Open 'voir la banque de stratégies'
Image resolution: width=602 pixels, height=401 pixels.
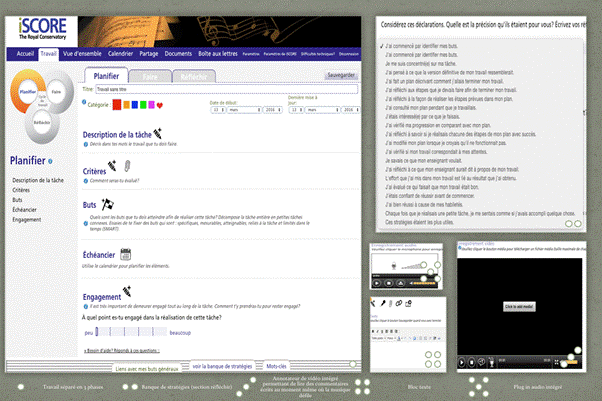(222, 366)
